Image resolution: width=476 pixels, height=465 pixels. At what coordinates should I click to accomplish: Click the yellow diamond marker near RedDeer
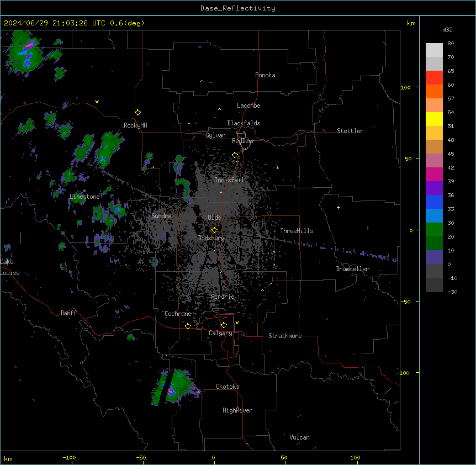point(235,155)
